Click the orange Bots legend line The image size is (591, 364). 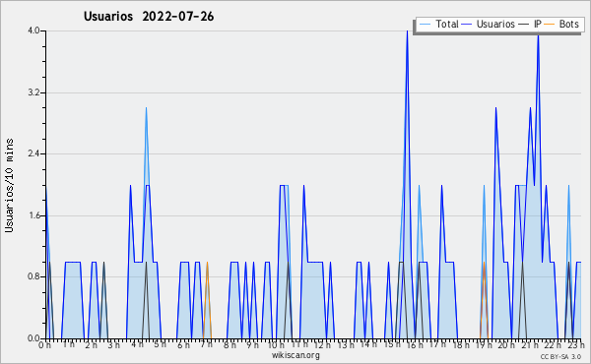click(x=550, y=24)
